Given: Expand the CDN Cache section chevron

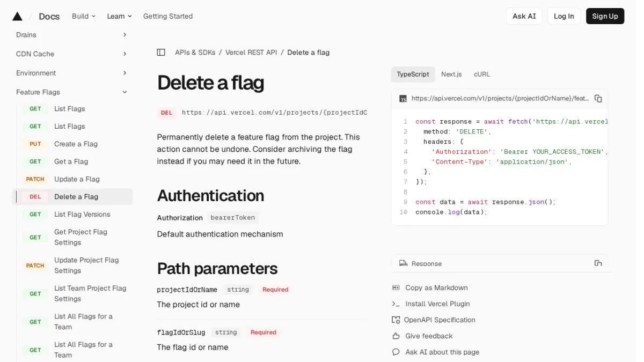Looking at the screenshot, I should 125,54.
